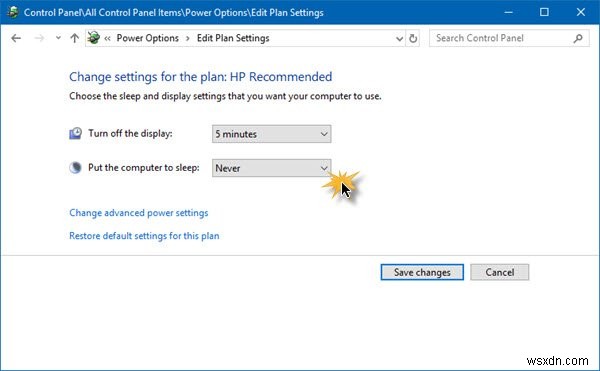The width and height of the screenshot is (600, 371).
Task: Close the Edit Plan Settings window
Action: coord(580,12)
